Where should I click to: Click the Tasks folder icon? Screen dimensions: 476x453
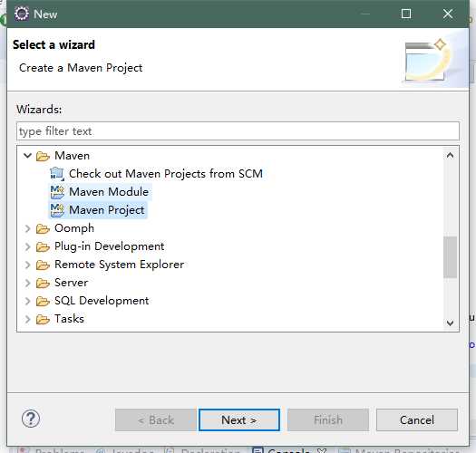[x=43, y=319]
